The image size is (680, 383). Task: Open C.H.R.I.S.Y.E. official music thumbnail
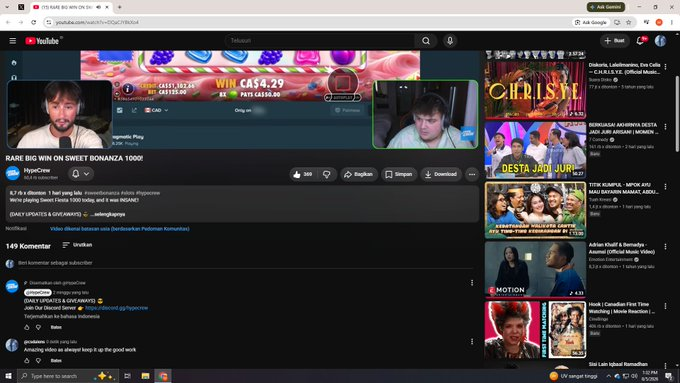(x=535, y=90)
